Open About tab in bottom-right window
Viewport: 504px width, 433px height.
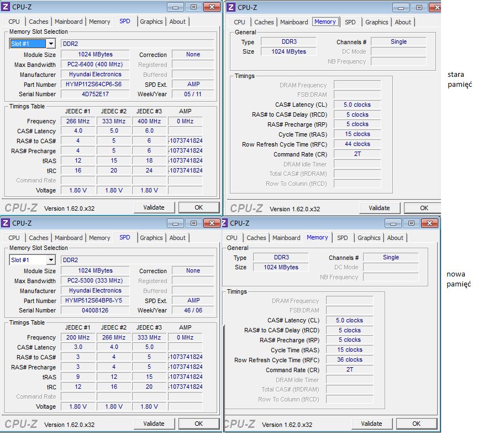coord(395,238)
